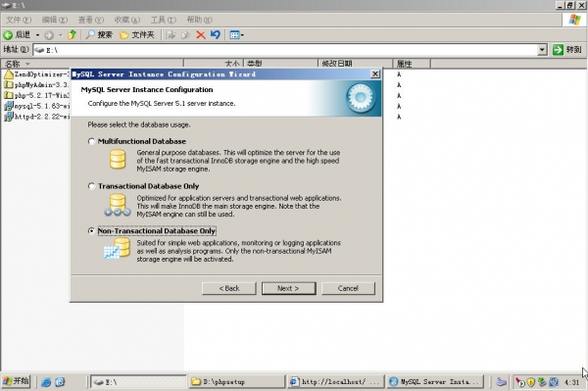Expand the address bar dropdown
The image size is (588, 391).
542,50
